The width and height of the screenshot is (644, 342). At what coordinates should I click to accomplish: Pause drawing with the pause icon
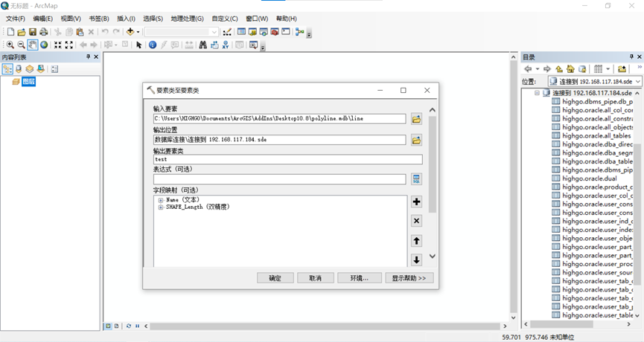pos(137,326)
